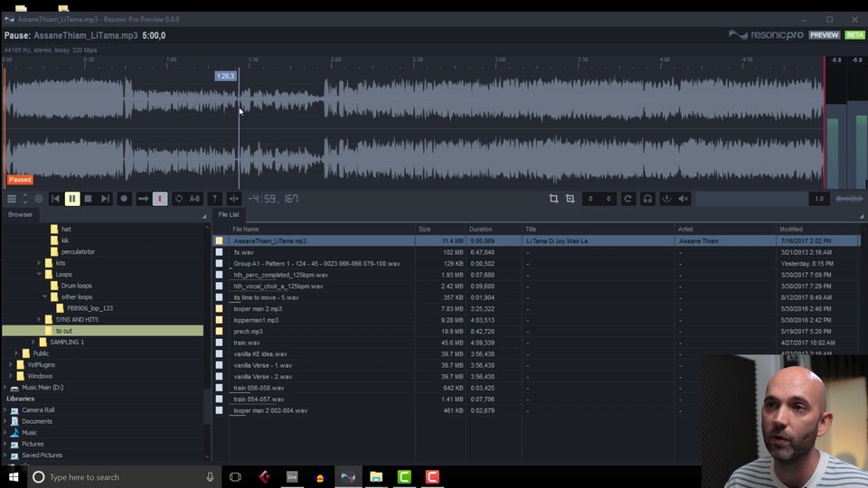
Task: Click the 0 0 pitch value field
Action: tap(599, 199)
